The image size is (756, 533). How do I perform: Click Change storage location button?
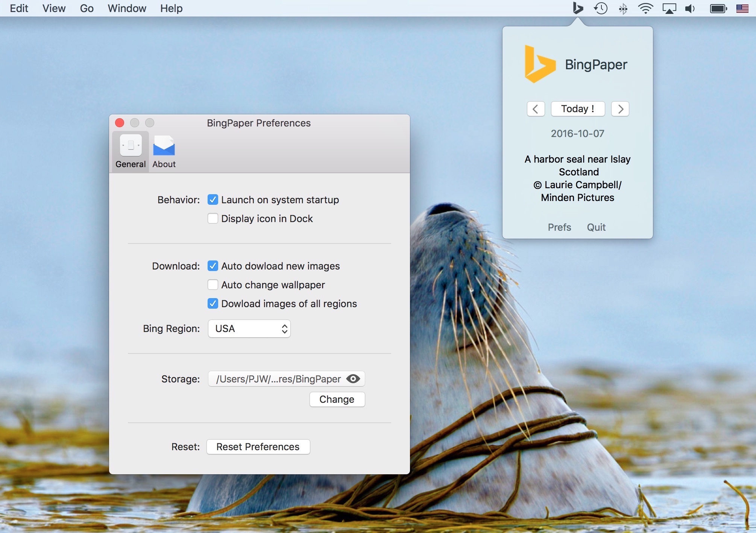(337, 399)
